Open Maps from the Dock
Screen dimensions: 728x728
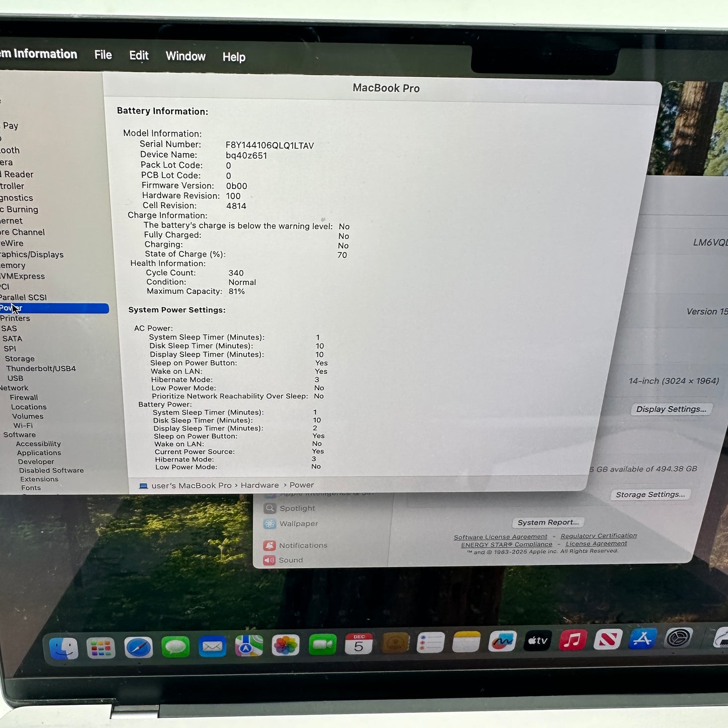pos(248,645)
